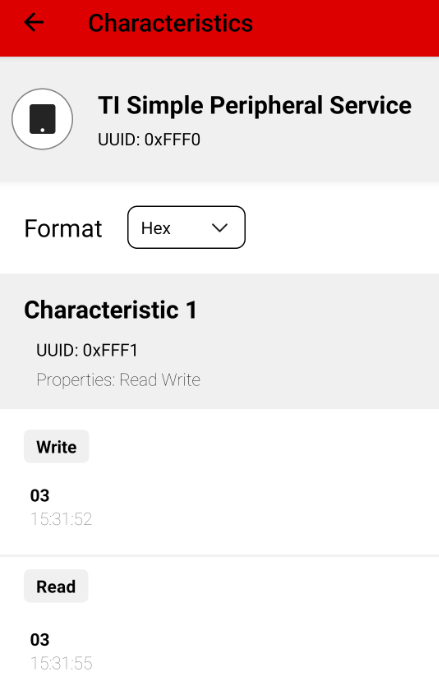Tap the Characteristic 1 heading
This screenshot has width=439, height=696.
point(111,310)
